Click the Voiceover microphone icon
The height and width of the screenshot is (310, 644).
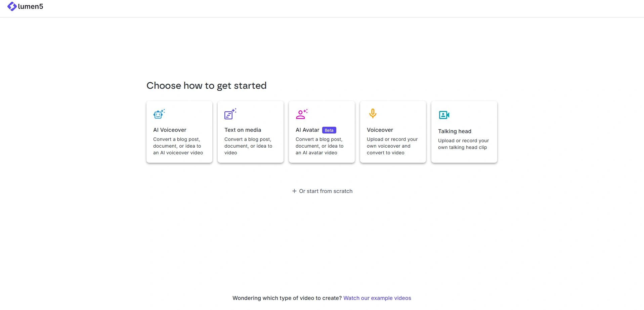[x=373, y=114]
